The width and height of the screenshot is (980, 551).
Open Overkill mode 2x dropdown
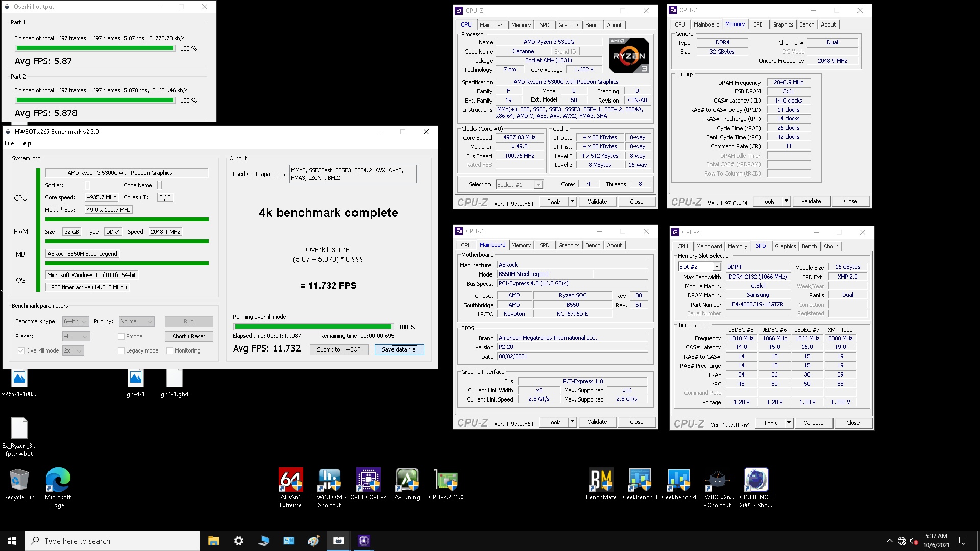[x=72, y=350]
